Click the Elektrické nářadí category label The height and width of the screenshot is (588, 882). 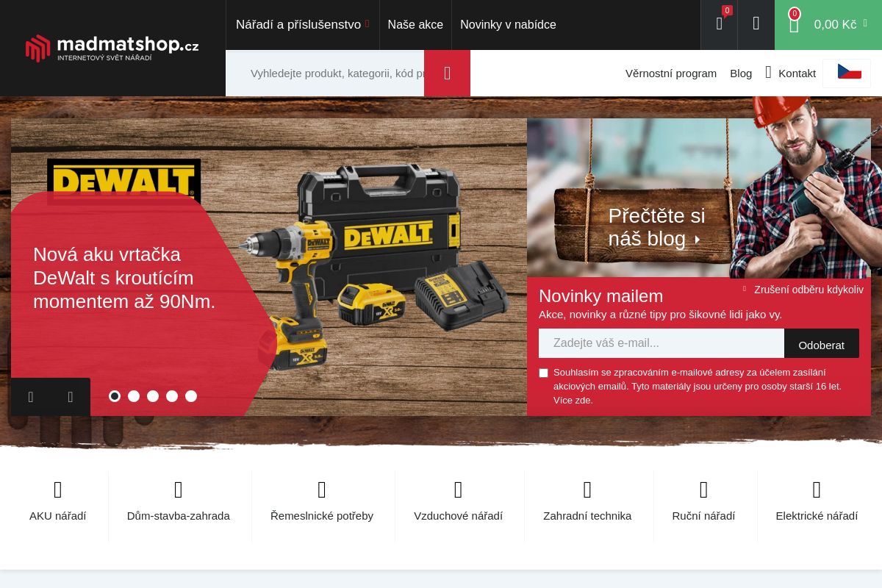tap(817, 516)
